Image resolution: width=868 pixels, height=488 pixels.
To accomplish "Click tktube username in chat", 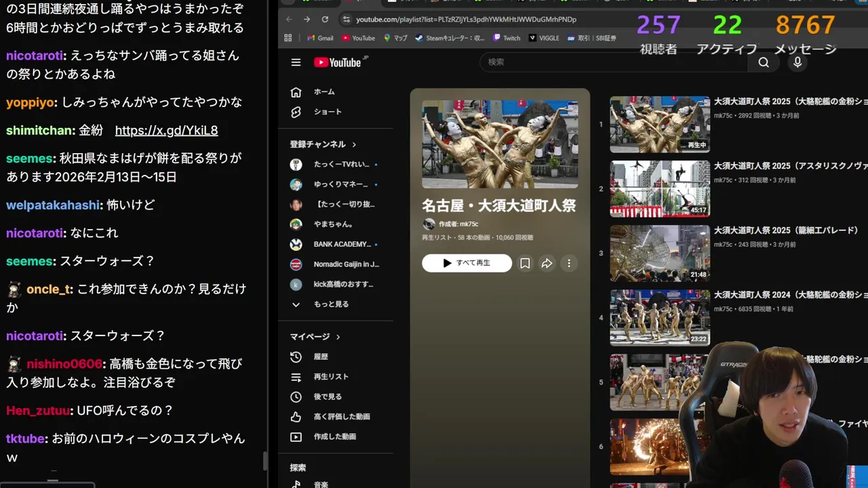I will click(26, 439).
